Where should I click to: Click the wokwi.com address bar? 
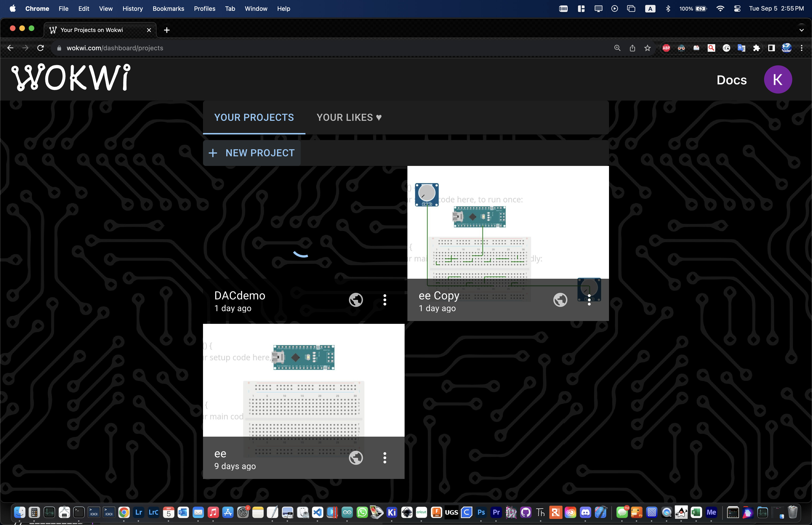[x=331, y=48]
